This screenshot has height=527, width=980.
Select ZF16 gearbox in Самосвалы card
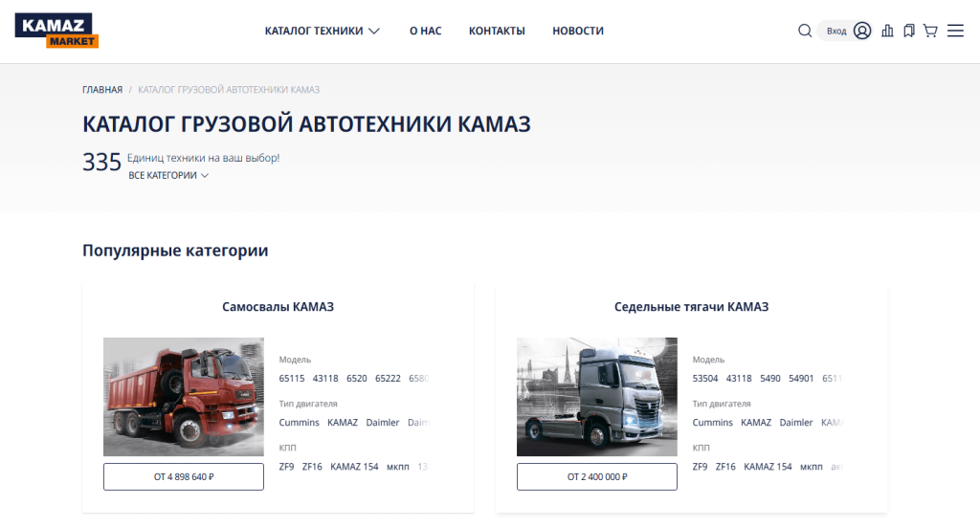tap(312, 467)
